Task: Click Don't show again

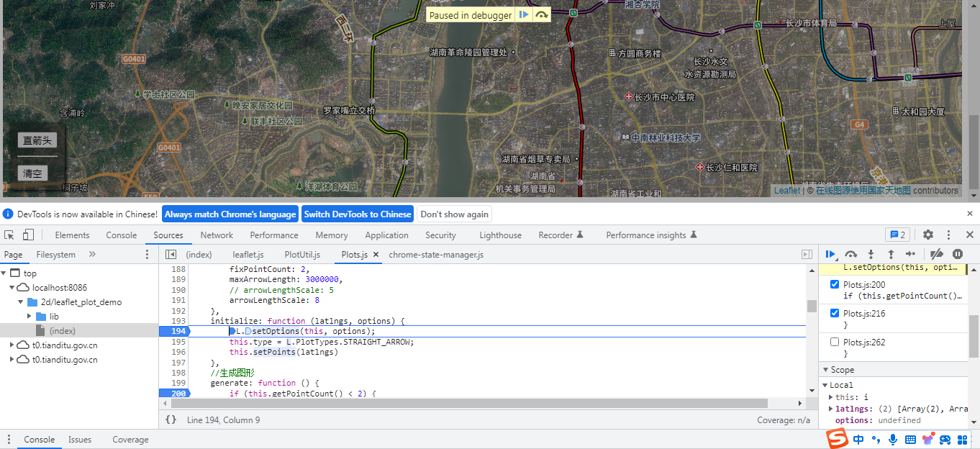Action: click(455, 214)
